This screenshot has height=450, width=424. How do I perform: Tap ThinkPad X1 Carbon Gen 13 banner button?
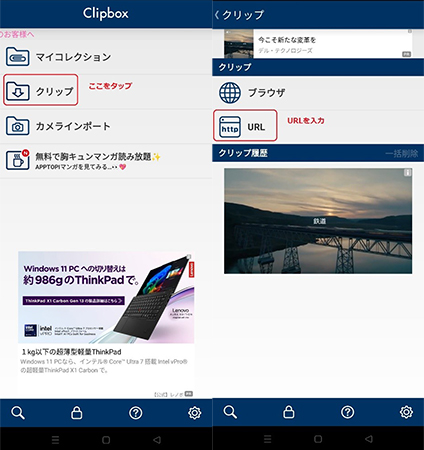[74, 301]
